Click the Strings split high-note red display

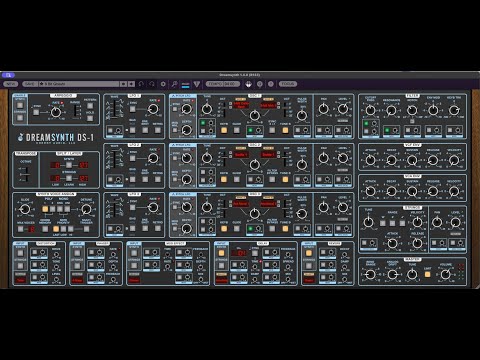pos(83,178)
